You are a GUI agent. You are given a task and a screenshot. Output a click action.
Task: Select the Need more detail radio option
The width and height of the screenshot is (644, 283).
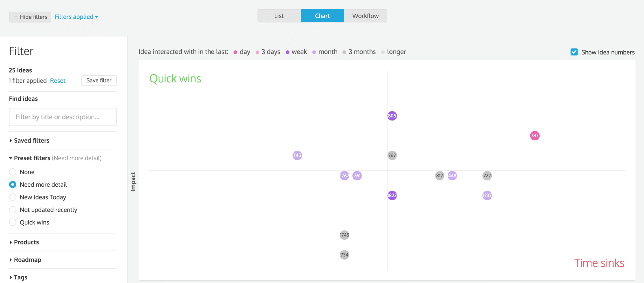pyautogui.click(x=13, y=185)
